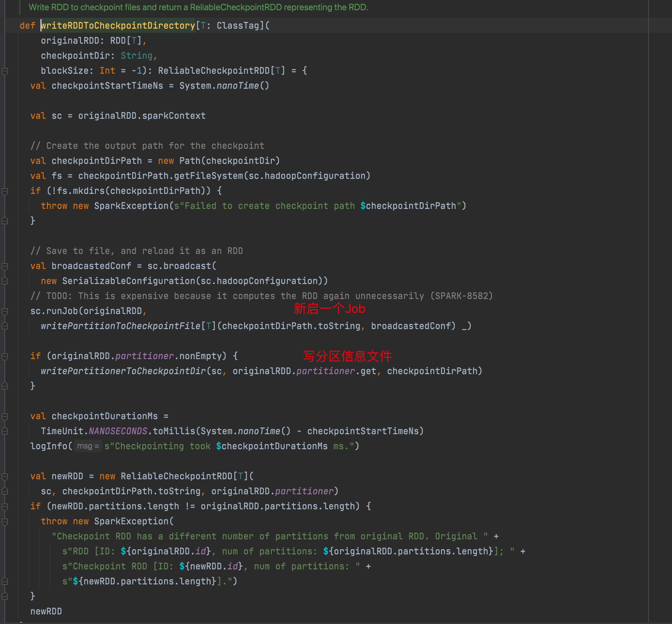Click fold end marker at TimeUnit.NANOSECONDS line

click(x=5, y=431)
